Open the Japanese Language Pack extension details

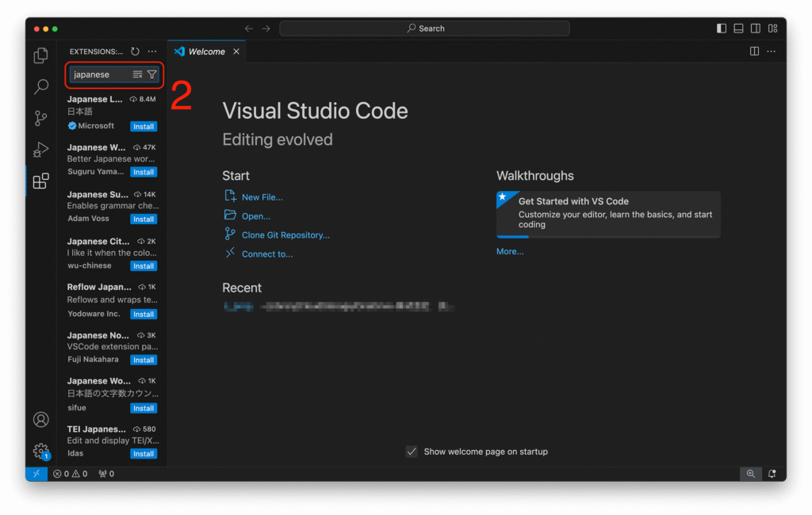[x=113, y=112]
